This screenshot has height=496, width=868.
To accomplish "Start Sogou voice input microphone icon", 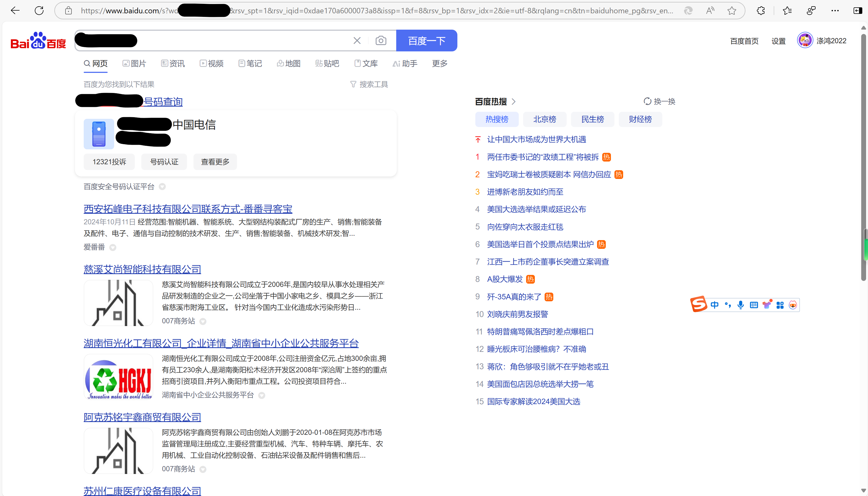I will click(x=741, y=305).
